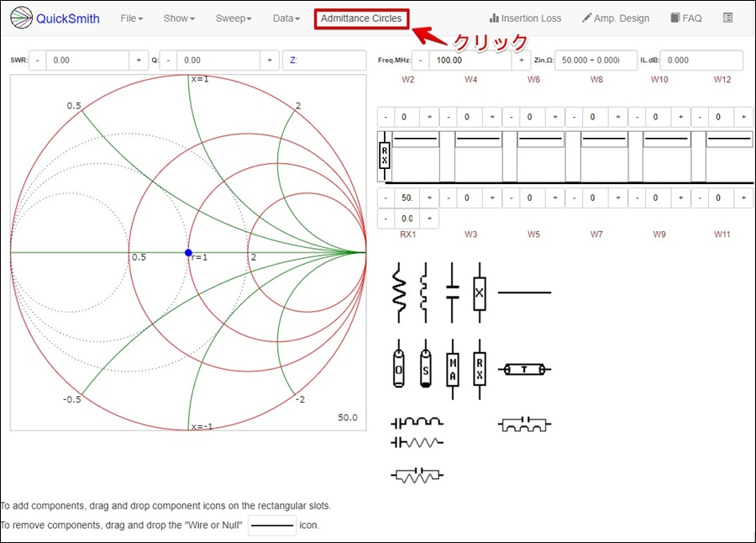
Task: Click the Freq.MHz field showing 100.00
Action: point(470,61)
